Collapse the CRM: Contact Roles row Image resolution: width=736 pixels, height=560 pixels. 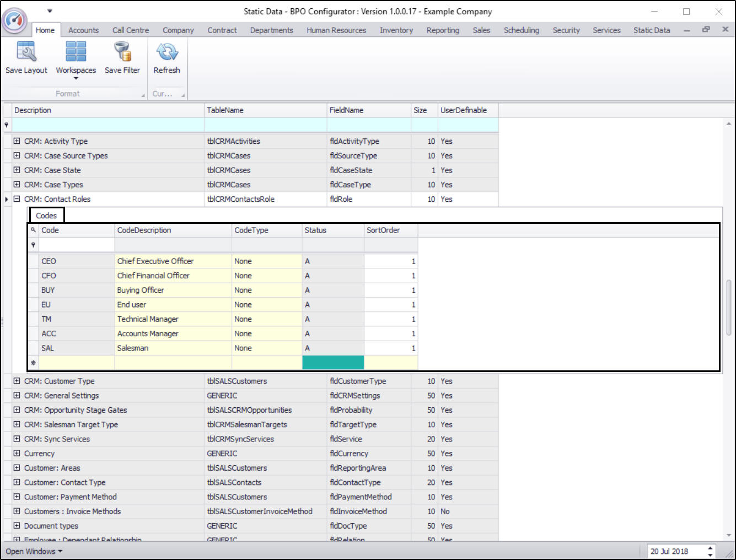pos(17,199)
